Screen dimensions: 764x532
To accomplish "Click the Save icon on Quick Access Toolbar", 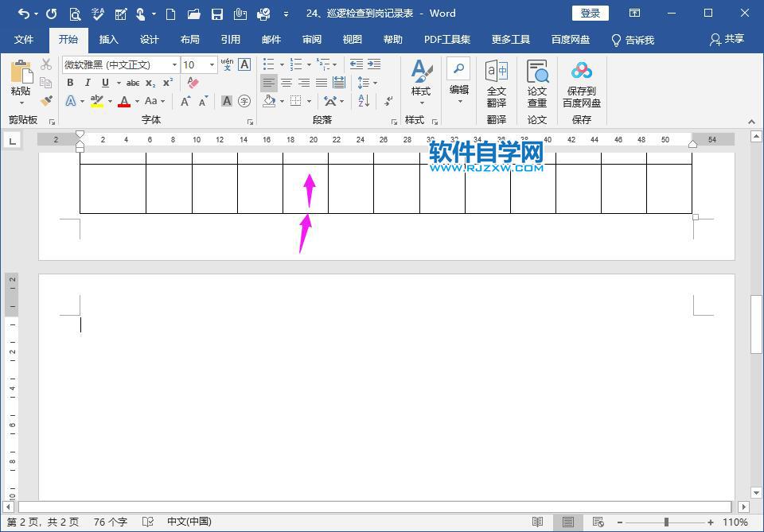I will (x=216, y=14).
